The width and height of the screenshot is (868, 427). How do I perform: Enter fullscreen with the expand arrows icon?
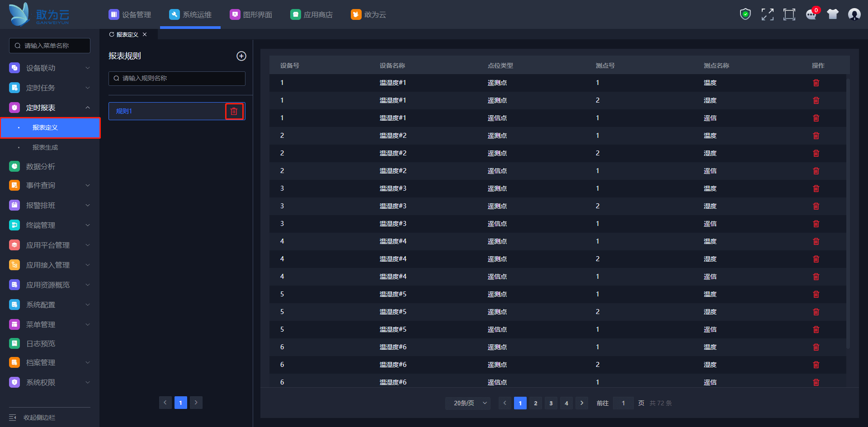767,14
